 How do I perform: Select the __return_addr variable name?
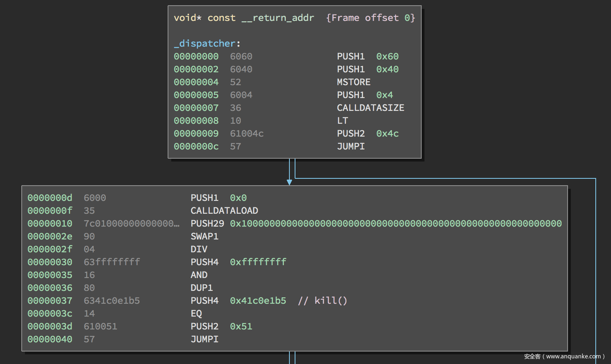point(278,18)
